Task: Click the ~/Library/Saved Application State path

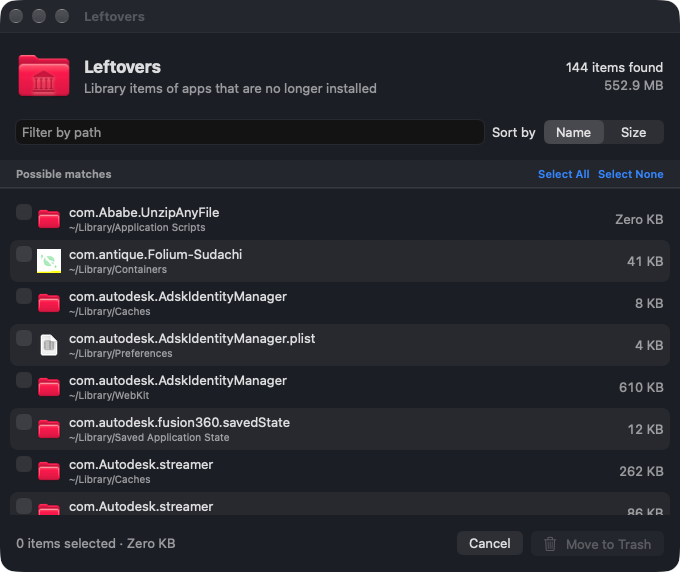Action: click(149, 438)
